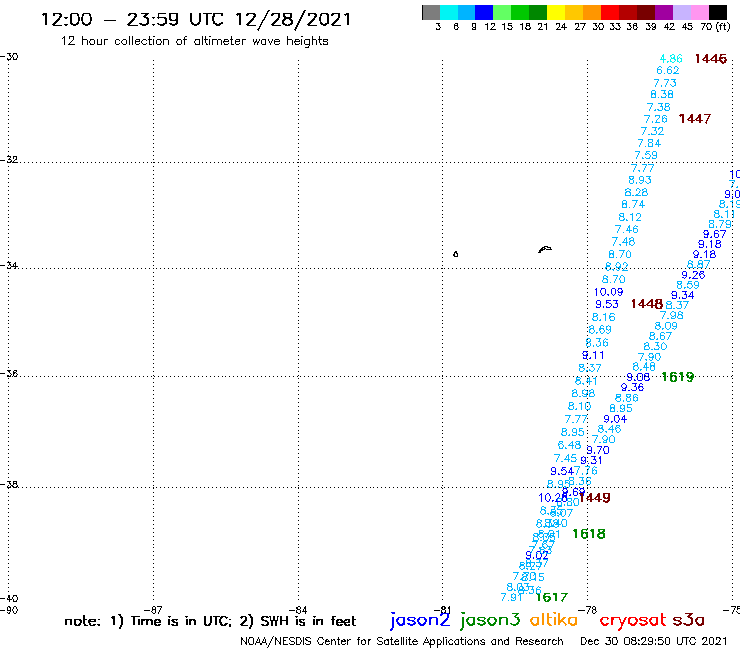Click the 8.16 wave height value
740x650 pixels.
[x=604, y=317]
